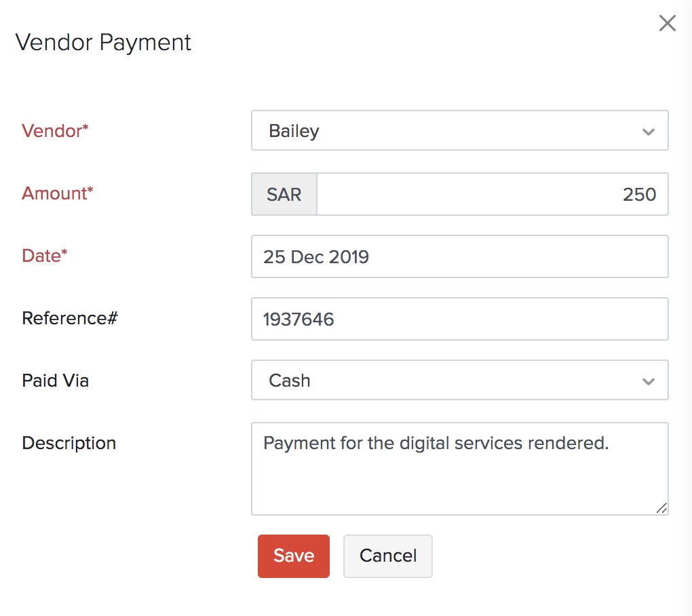Image resolution: width=692 pixels, height=616 pixels.
Task: Save the vendor payment
Action: click(293, 556)
